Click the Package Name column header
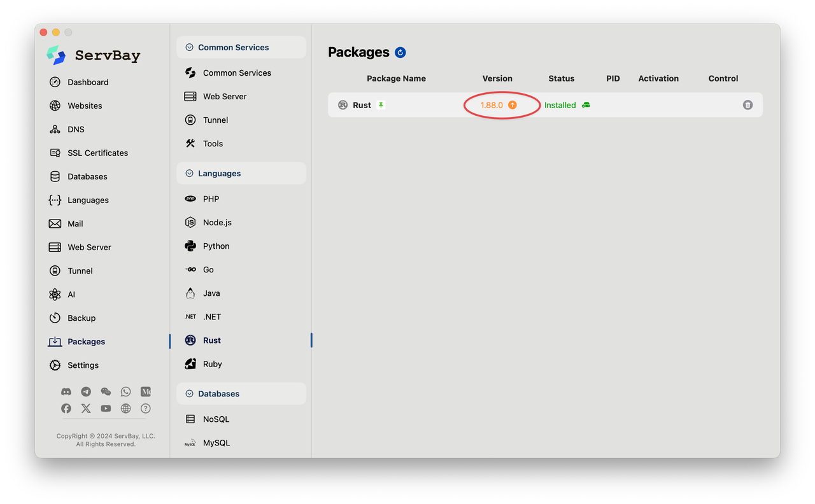The image size is (815, 504). [396, 78]
